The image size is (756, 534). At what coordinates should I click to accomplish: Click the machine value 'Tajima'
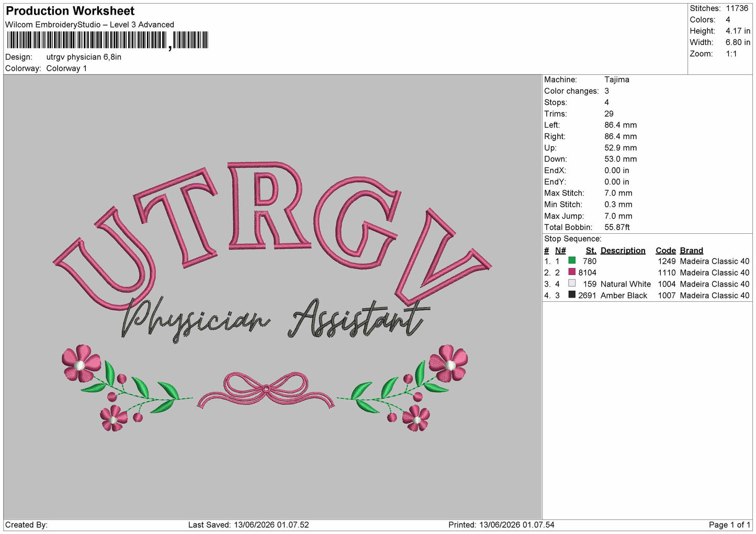pyautogui.click(x=617, y=79)
